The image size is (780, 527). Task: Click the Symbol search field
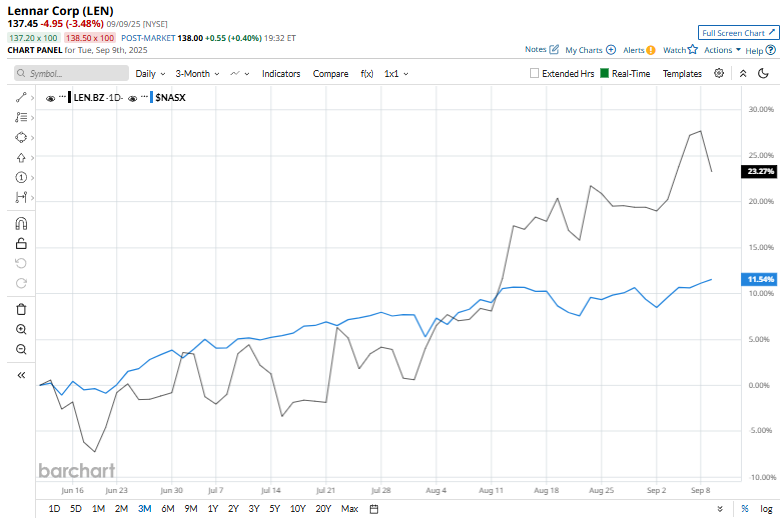(71, 73)
